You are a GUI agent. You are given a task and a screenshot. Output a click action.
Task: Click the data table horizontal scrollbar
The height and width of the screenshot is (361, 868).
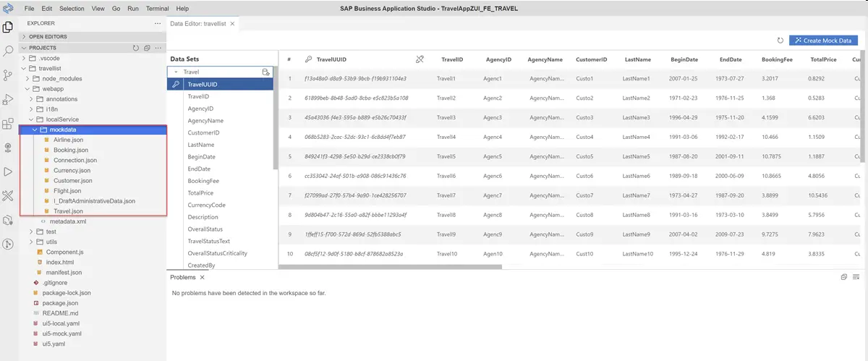390,267
